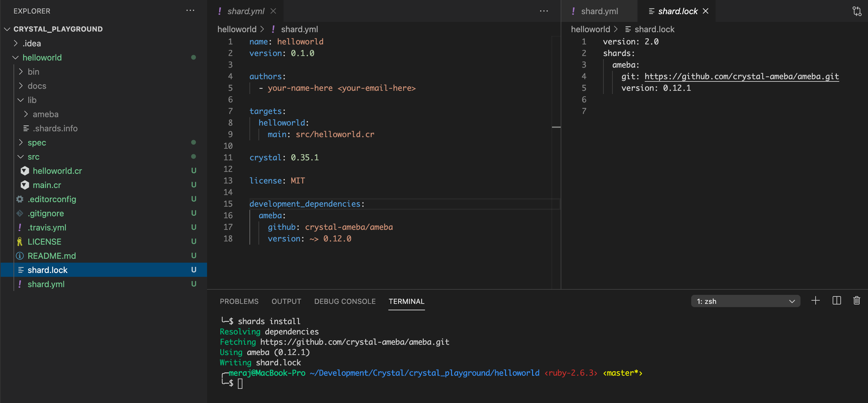
Task: Click the helloworld breadcrumb above the editor
Action: click(237, 29)
